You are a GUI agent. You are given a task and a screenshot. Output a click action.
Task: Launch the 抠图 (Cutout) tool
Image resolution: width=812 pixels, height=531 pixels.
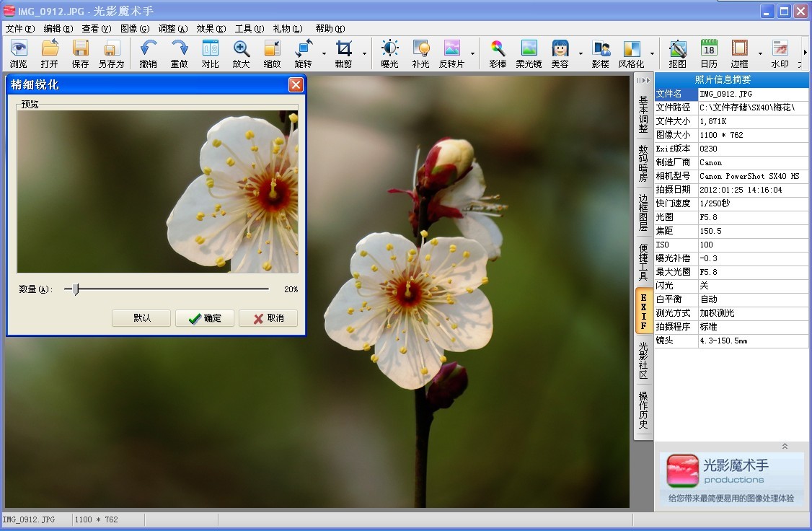pos(677,53)
